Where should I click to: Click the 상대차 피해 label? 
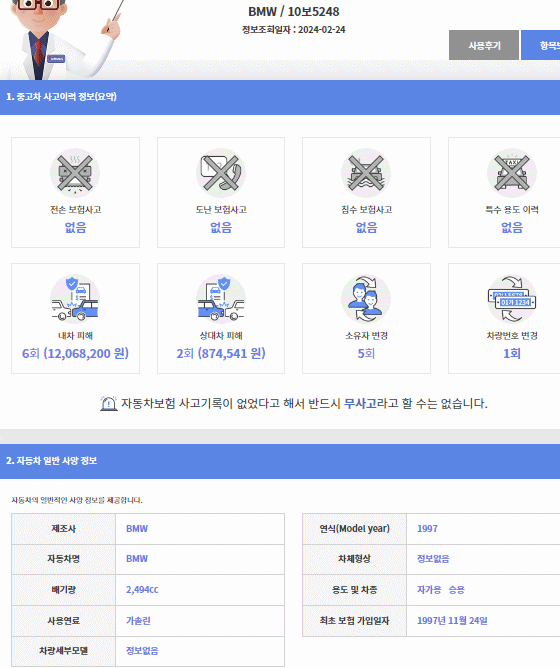(x=221, y=336)
